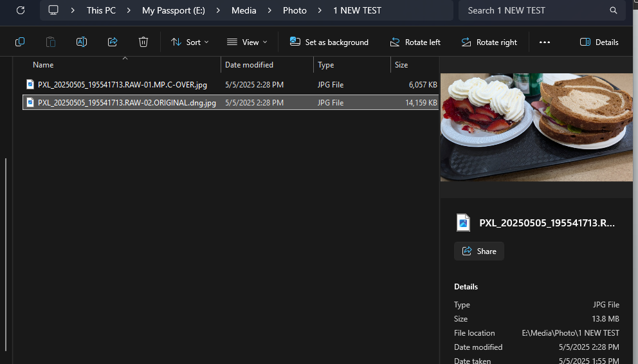The width and height of the screenshot is (638, 364).
Task: Go to Media breadcrumb
Action: pos(244,10)
